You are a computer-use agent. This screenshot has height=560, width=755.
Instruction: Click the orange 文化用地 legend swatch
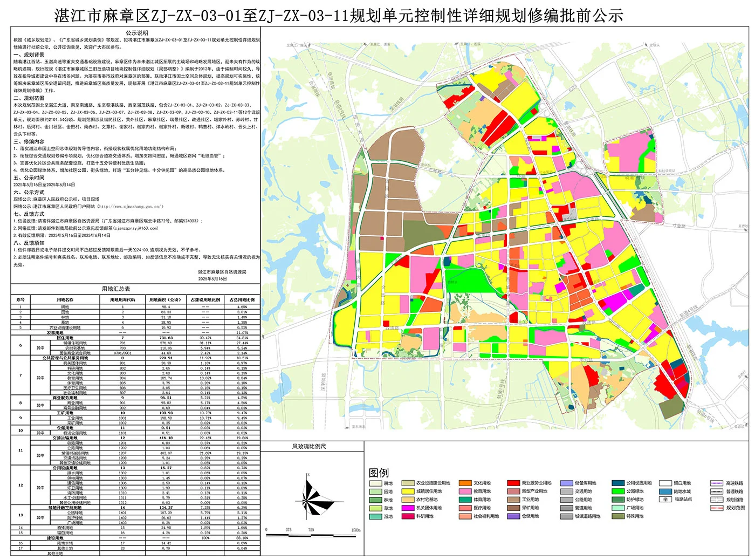(465, 483)
